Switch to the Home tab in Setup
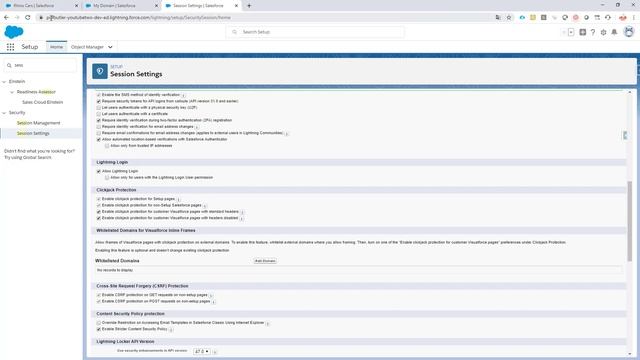The width and height of the screenshot is (640, 360). tap(56, 47)
